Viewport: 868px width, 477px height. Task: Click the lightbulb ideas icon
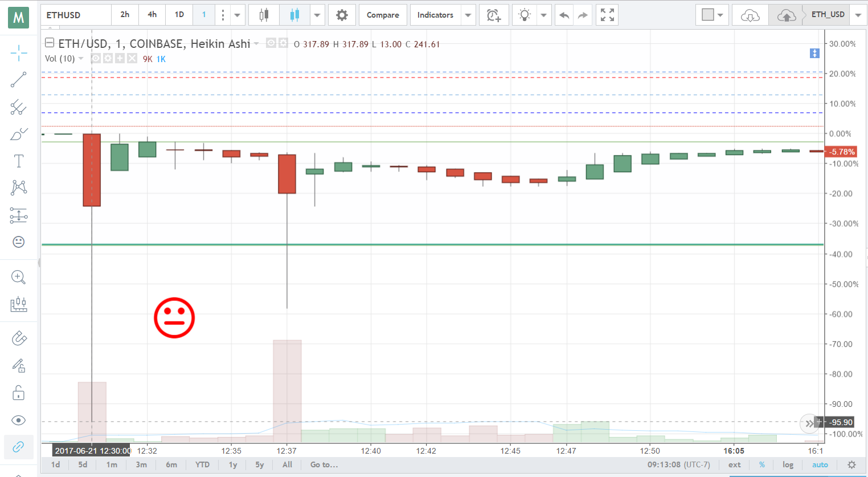click(525, 15)
